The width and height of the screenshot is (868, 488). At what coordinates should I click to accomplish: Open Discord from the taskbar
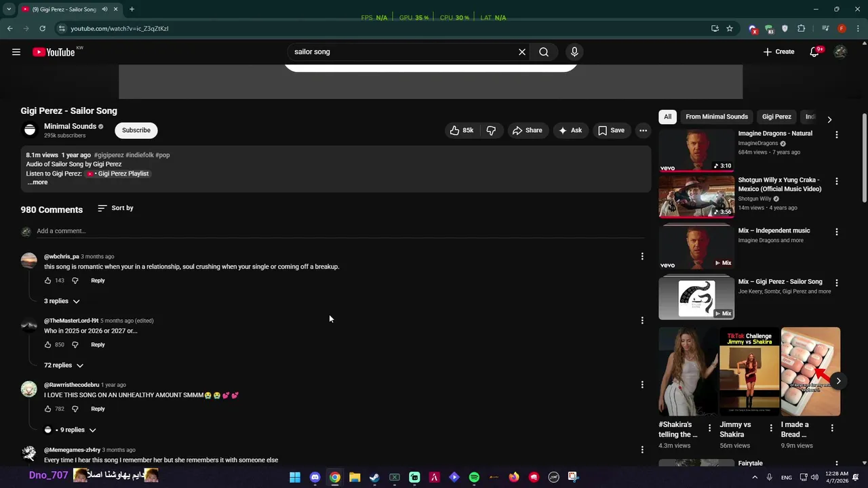pos(315,477)
